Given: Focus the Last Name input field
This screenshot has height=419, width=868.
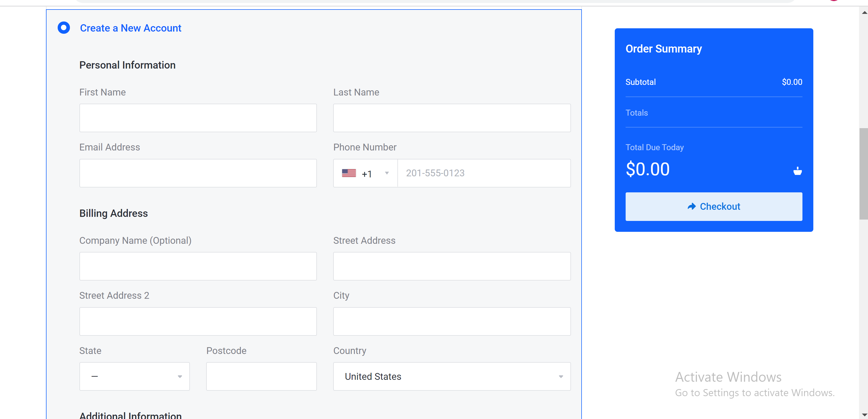Looking at the screenshot, I should click(452, 118).
